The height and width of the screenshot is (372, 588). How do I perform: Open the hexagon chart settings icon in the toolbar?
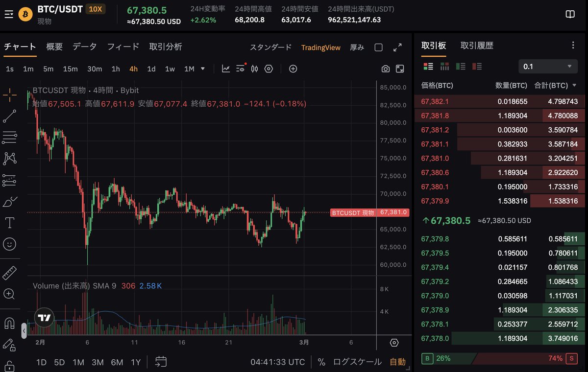[269, 69]
